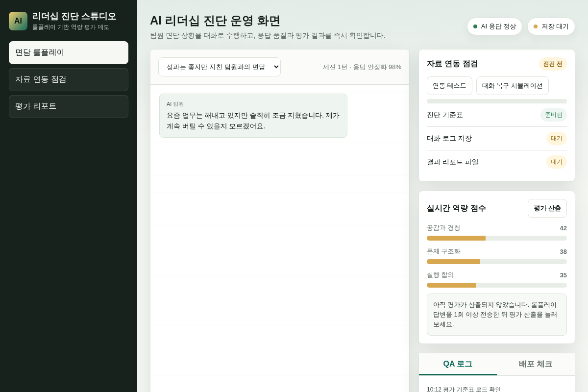Click the 아직 평가가 산출되지 않았습니다 notice
588x392 pixels.
(x=497, y=315)
